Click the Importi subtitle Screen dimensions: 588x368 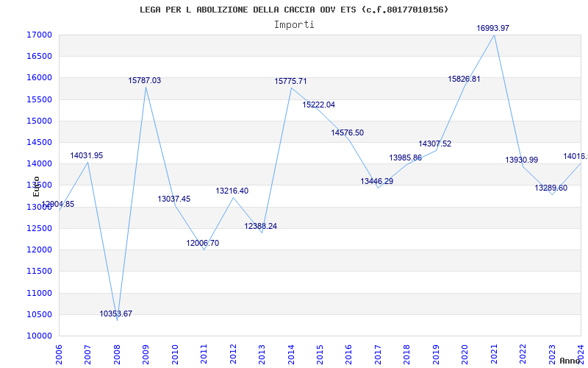(294, 25)
